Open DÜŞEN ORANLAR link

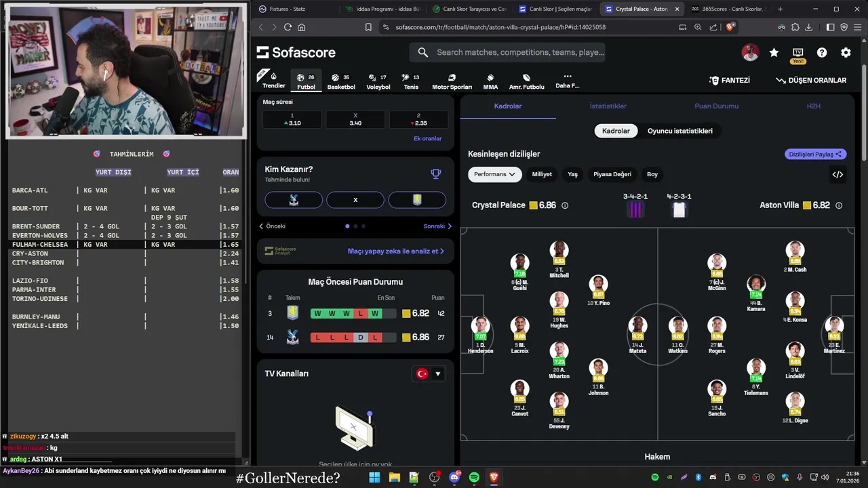pyautogui.click(x=811, y=80)
